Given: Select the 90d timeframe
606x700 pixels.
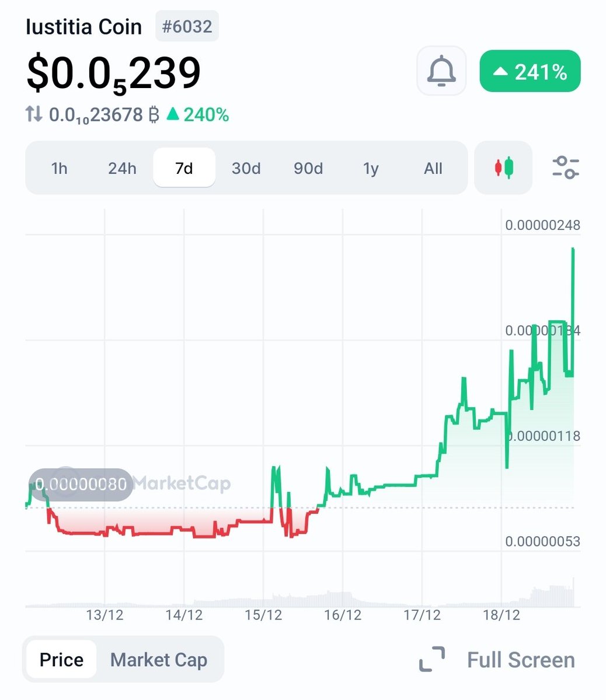Looking at the screenshot, I should point(308,168).
